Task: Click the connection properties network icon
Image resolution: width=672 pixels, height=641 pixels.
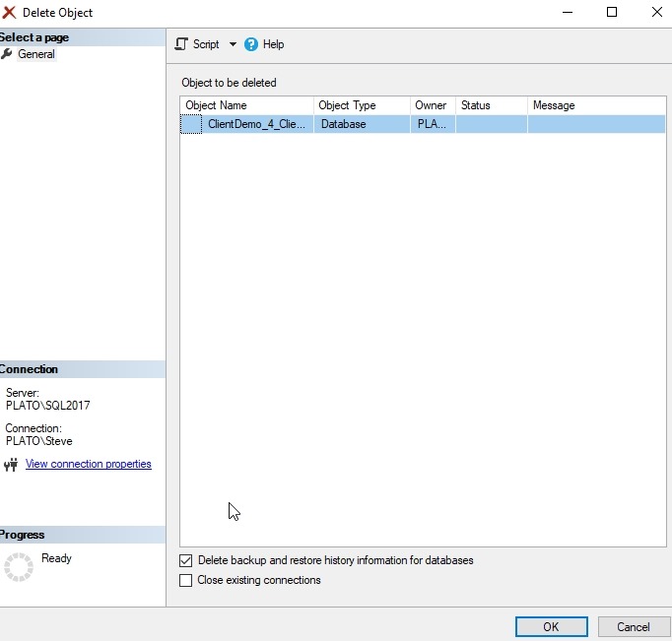Action: [11, 465]
